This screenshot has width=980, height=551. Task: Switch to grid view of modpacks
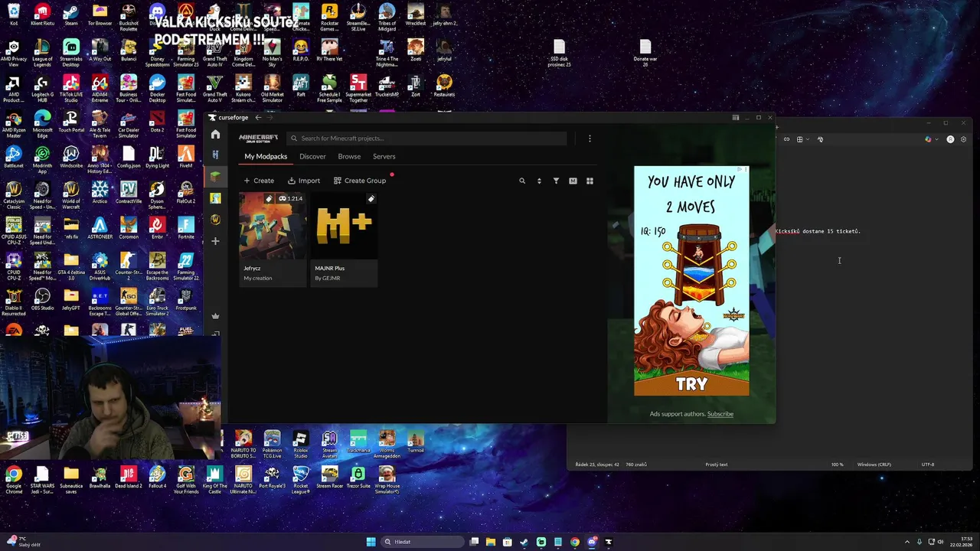pyautogui.click(x=590, y=181)
